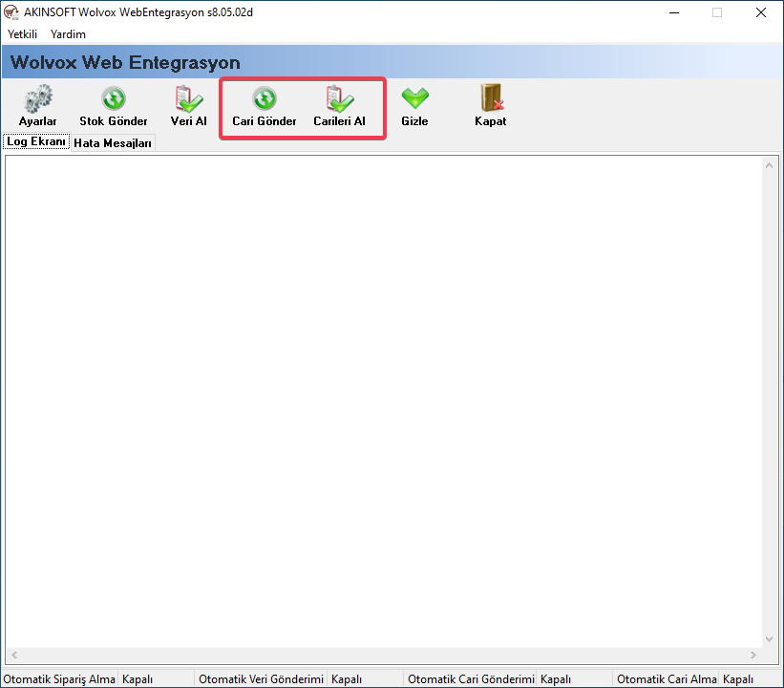The height and width of the screenshot is (688, 784).
Task: Click the Otomatik Sipariş Alma status label
Action: [x=59, y=679]
